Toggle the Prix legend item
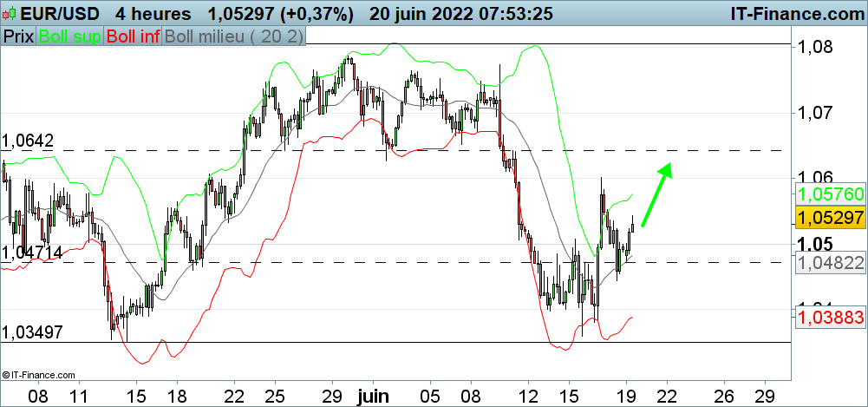The height and width of the screenshot is (407, 868). [x=18, y=36]
